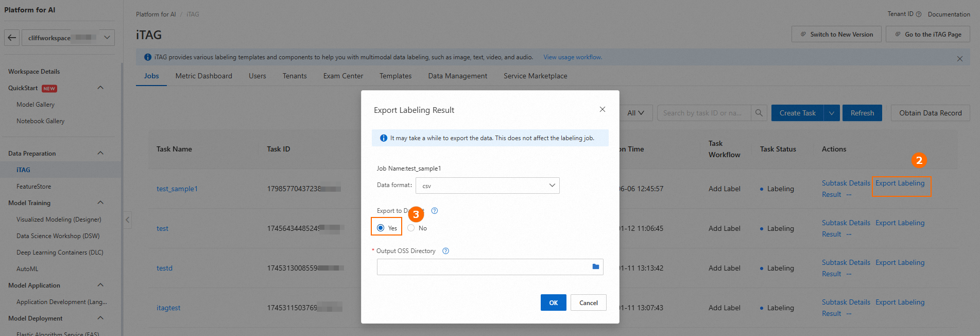Click the Export to Dataset help icon
This screenshot has height=336, width=980.
[435, 211]
